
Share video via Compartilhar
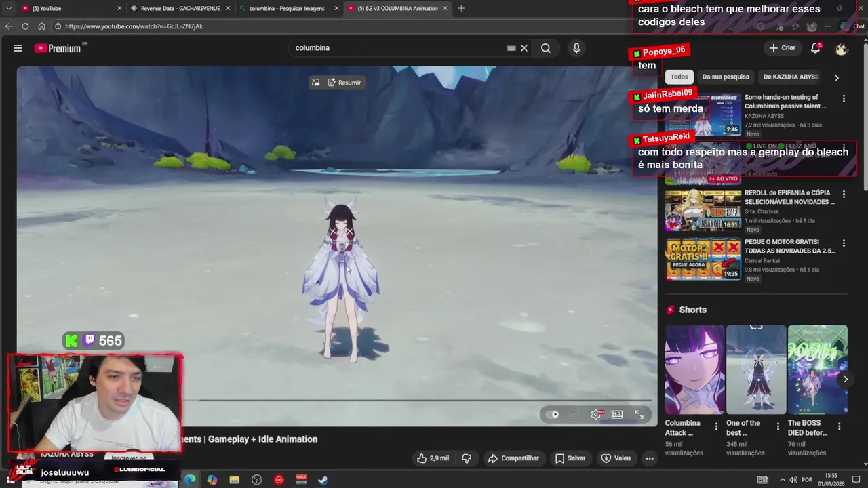(513, 458)
